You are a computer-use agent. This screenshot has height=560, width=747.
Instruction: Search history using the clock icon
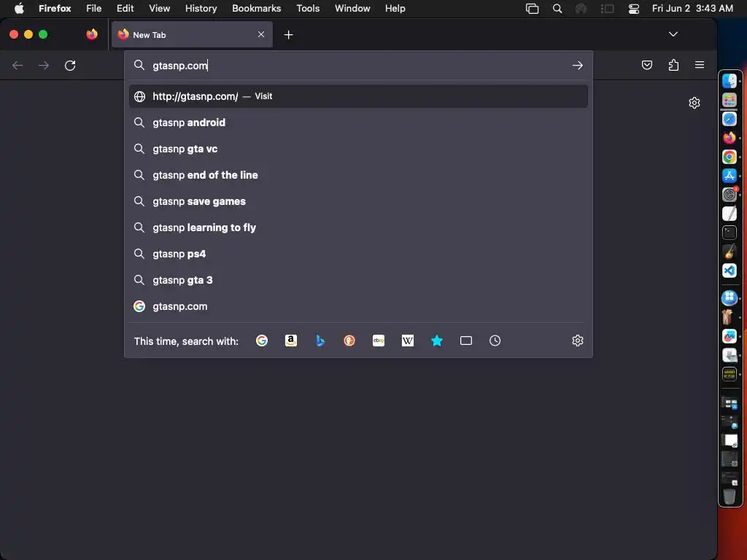(x=495, y=341)
